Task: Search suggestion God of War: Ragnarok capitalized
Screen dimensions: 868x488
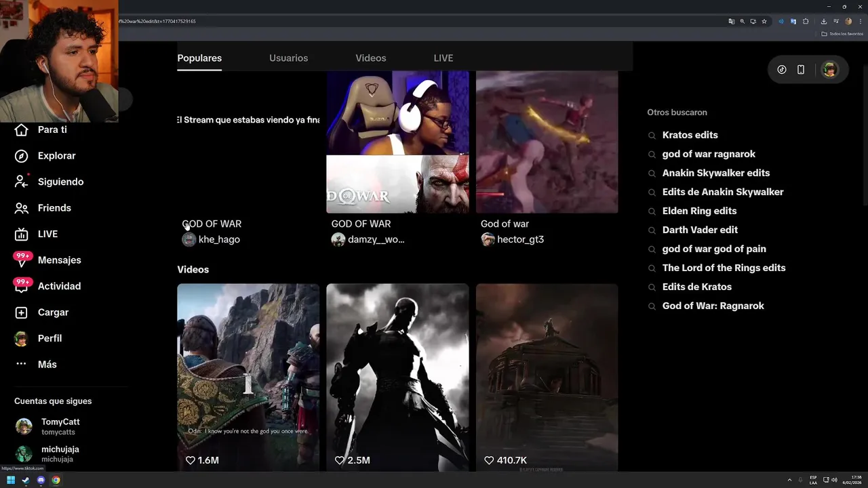Action: (713, 306)
